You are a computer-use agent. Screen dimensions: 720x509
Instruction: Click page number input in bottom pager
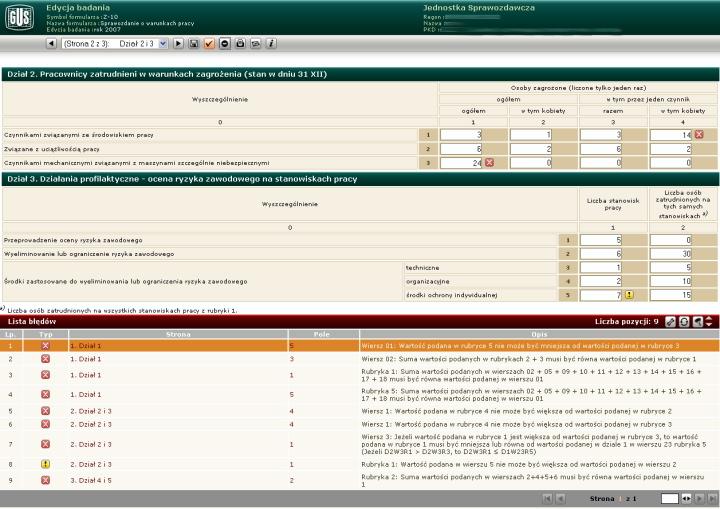pyautogui.click(x=669, y=498)
